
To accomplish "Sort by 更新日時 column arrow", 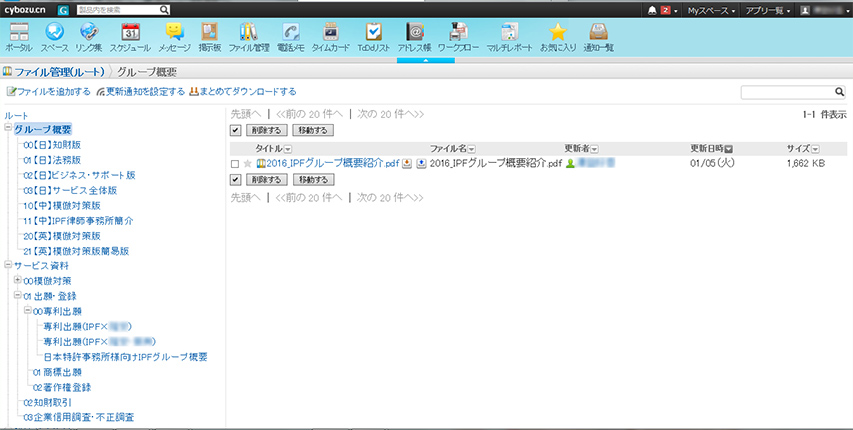I will 728,149.
